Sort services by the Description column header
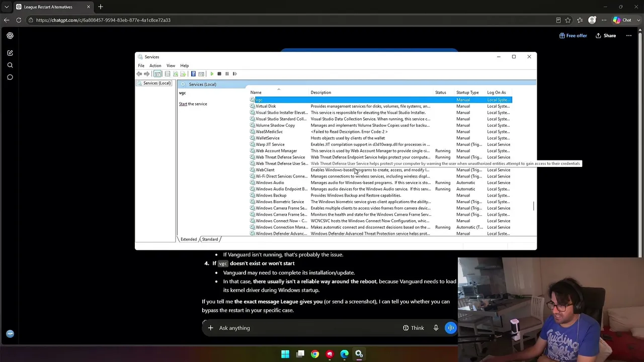This screenshot has height=362, width=644. point(371,93)
